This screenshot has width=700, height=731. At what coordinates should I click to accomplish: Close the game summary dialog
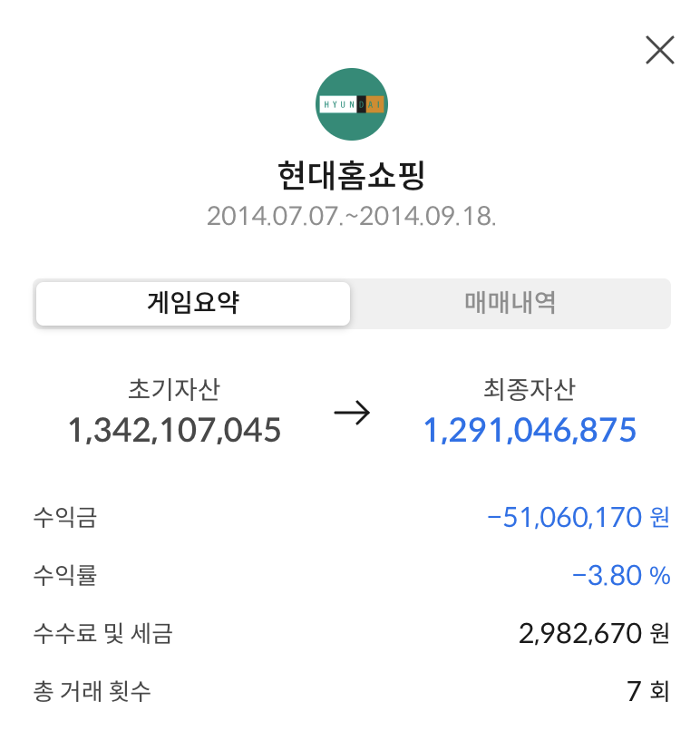click(x=659, y=50)
